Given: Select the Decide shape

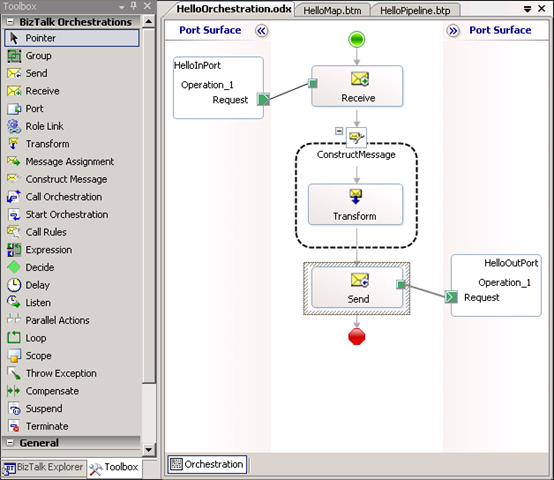Looking at the screenshot, I should pos(72,267).
